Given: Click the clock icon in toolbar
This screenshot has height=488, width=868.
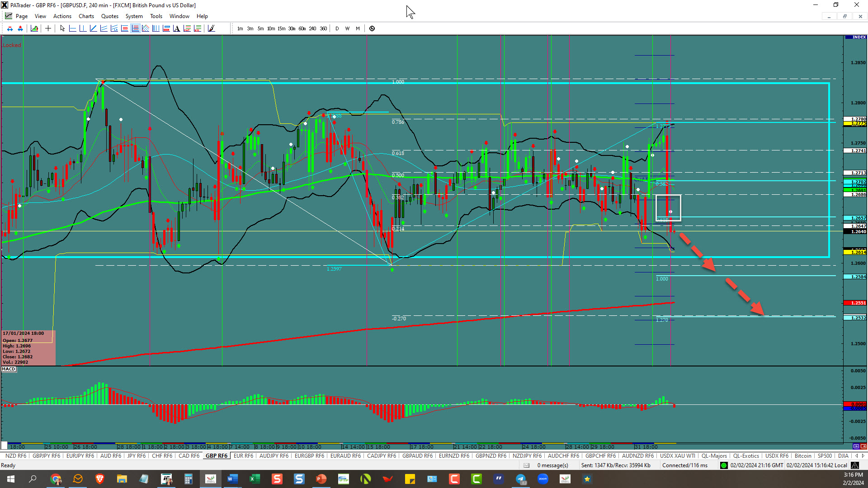Looking at the screenshot, I should pyautogui.click(x=372, y=28).
